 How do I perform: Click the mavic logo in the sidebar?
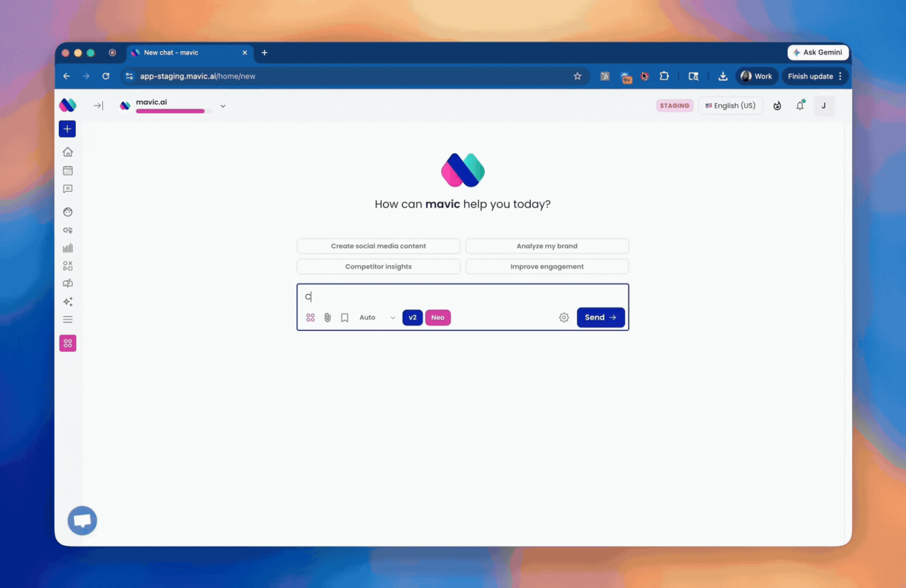click(68, 105)
